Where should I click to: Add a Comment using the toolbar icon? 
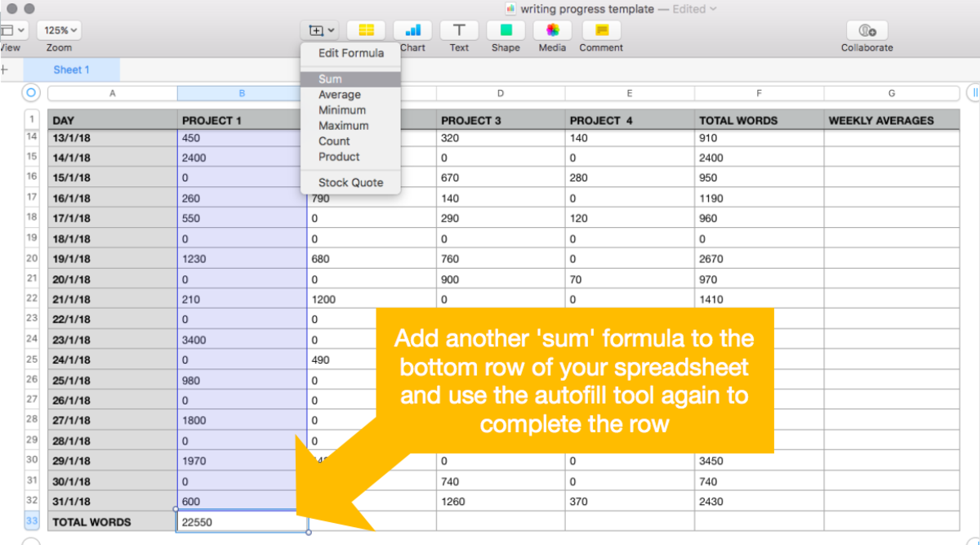(601, 30)
